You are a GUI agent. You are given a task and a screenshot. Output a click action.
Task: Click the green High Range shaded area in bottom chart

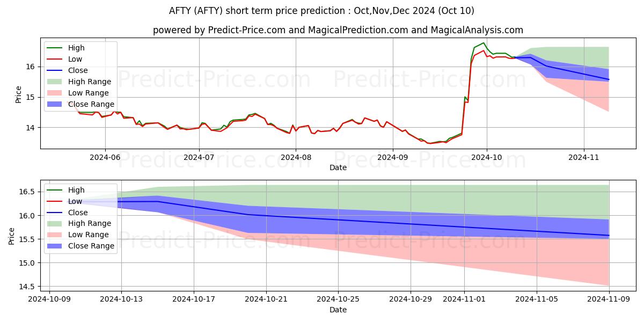pos(429,199)
